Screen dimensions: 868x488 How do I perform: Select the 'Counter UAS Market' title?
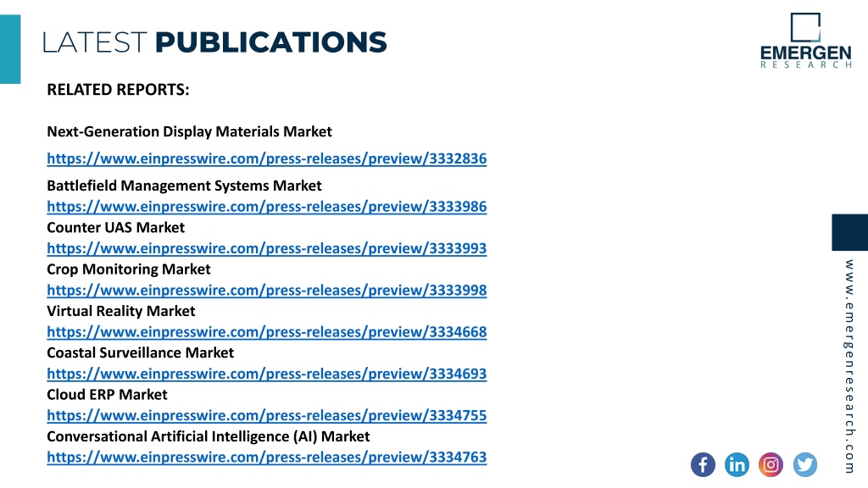(115, 227)
